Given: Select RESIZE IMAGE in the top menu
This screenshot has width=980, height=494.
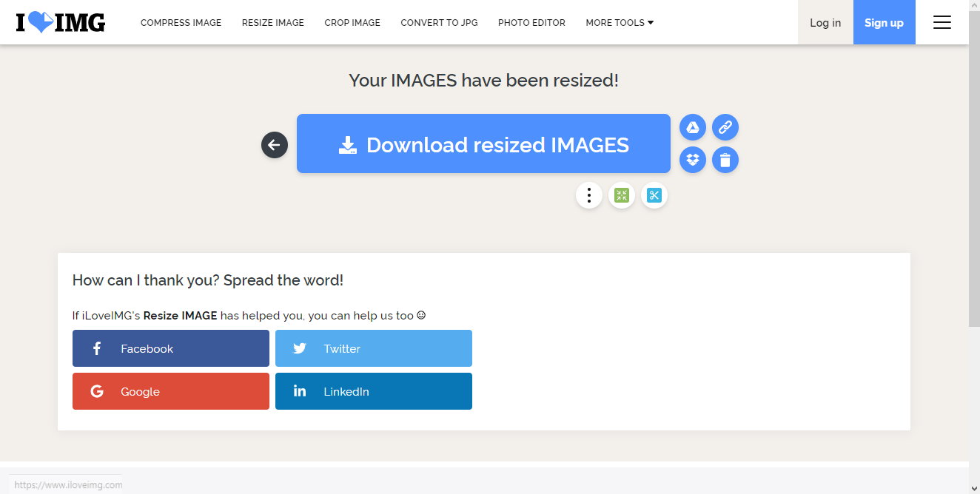Looking at the screenshot, I should [x=272, y=22].
